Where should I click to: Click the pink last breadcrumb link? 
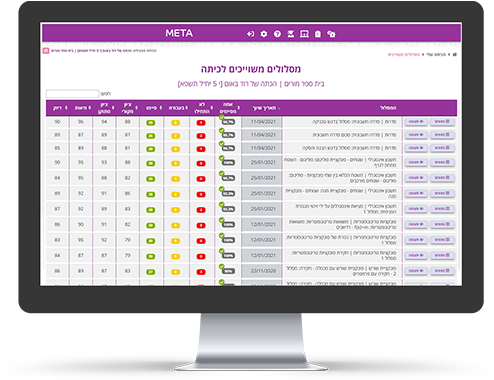click(404, 54)
